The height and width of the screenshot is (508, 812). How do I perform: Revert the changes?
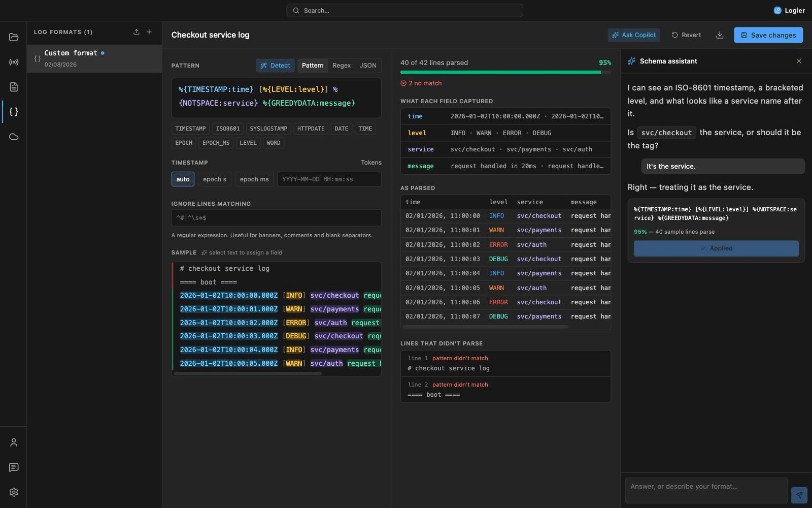[686, 35]
